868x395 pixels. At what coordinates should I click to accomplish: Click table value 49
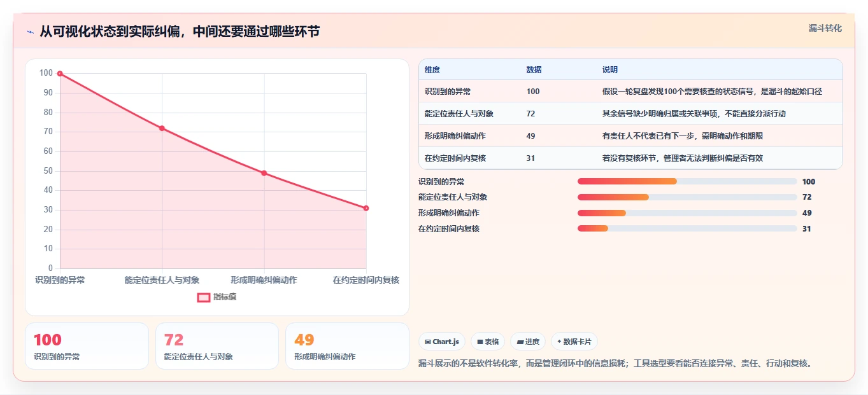531,135
